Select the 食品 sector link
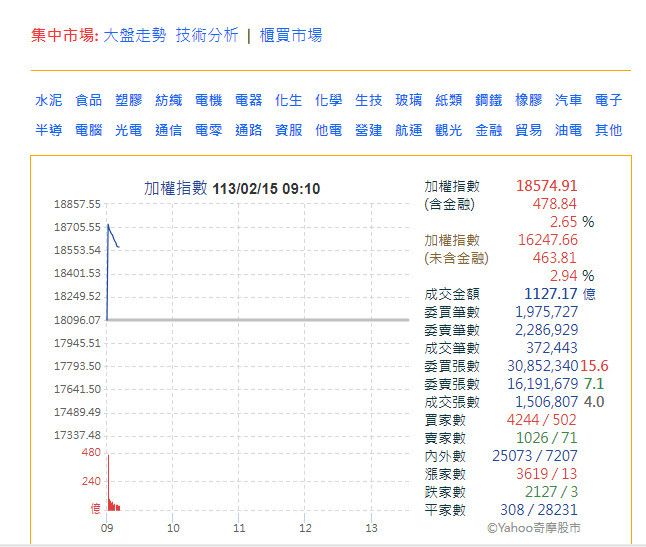Screen dimensions: 646x547 (89, 100)
